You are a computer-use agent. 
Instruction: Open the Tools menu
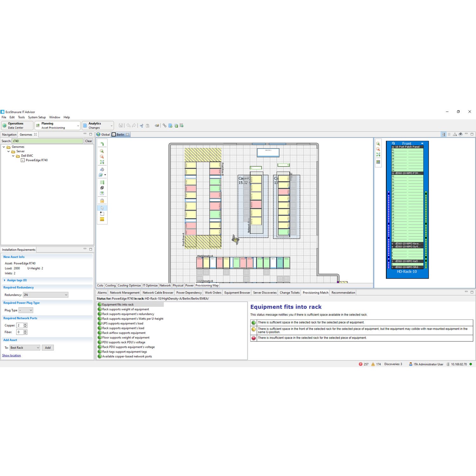point(21,117)
